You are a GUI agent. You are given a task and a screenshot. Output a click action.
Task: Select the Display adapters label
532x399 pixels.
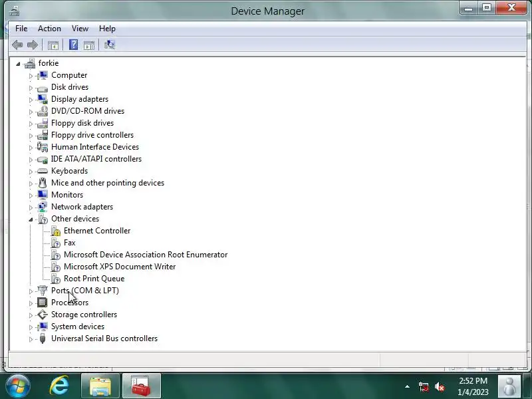pos(80,99)
